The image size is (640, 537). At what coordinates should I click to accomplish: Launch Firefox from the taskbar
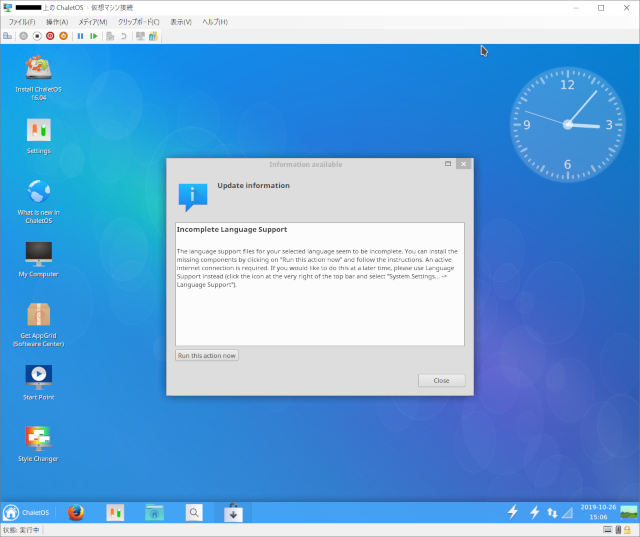76,513
